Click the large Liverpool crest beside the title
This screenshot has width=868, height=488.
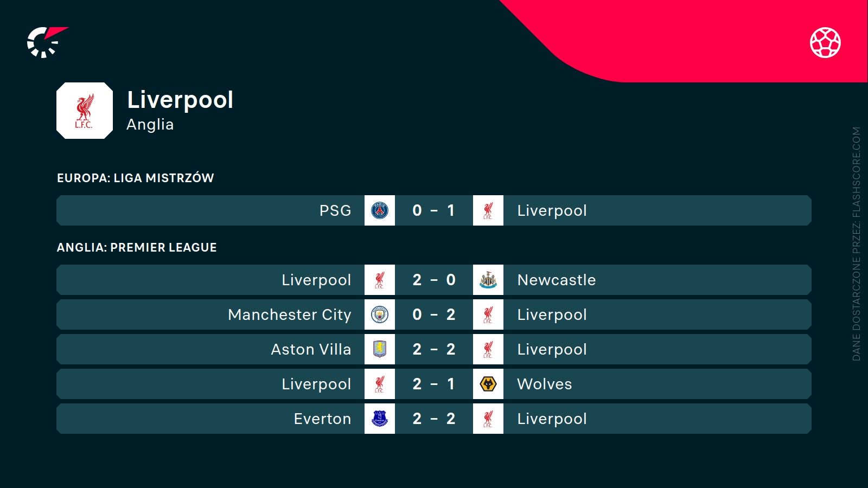(x=85, y=111)
